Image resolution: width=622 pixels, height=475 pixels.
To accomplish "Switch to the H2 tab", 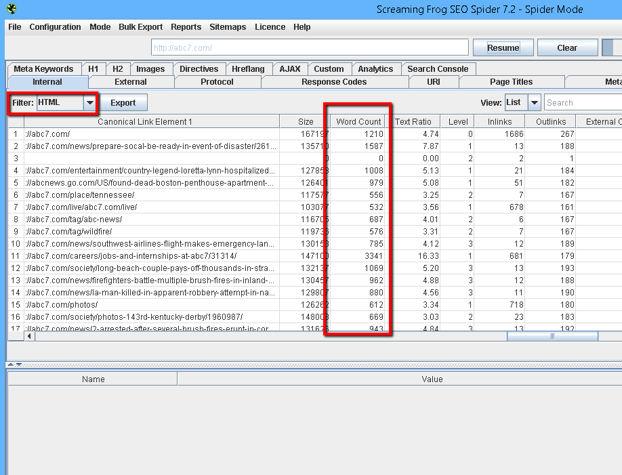I will (x=117, y=69).
